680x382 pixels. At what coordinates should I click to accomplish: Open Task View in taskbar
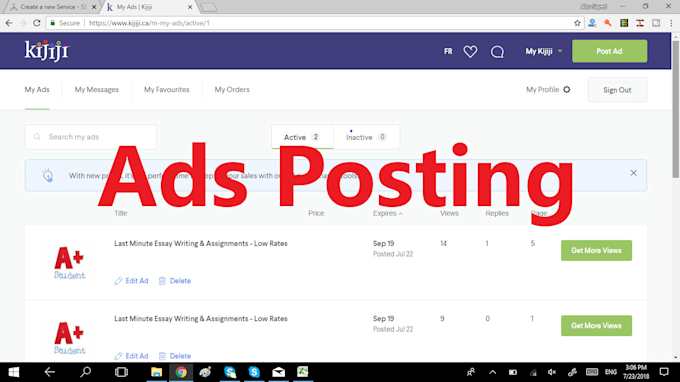click(x=121, y=372)
